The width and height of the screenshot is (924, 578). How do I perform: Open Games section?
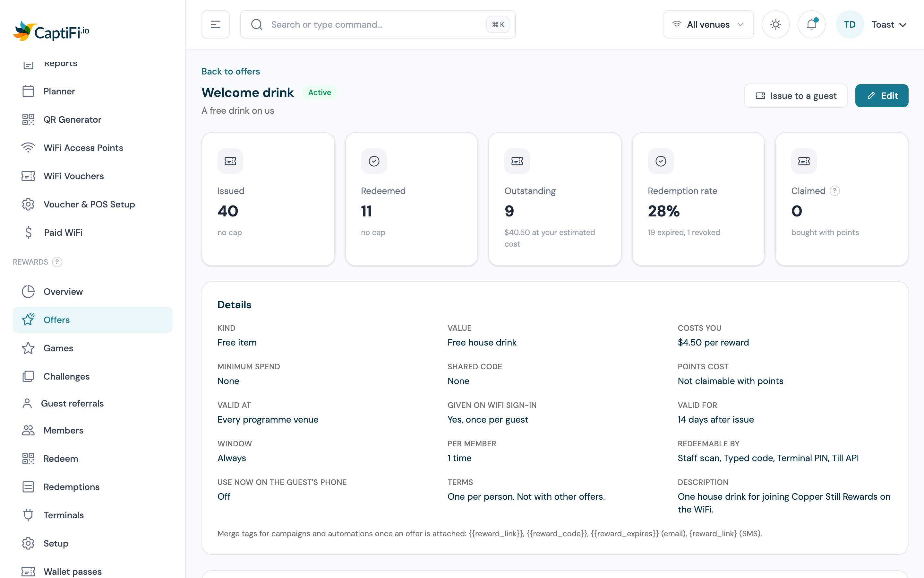tap(92, 348)
